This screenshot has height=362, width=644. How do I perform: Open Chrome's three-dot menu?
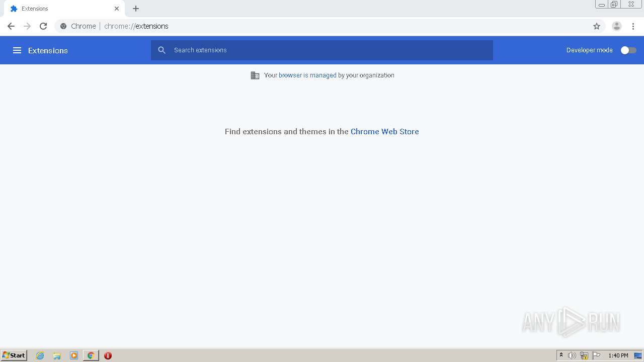coord(633,26)
